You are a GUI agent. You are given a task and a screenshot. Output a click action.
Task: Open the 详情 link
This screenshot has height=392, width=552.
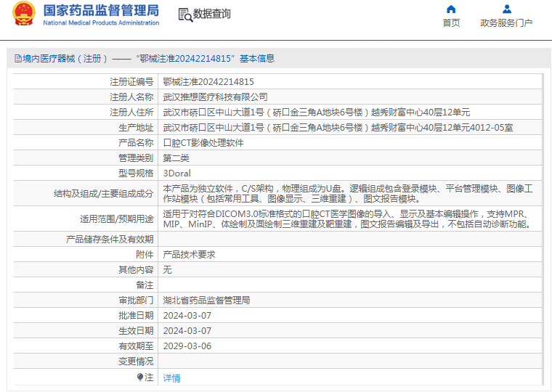(172, 378)
